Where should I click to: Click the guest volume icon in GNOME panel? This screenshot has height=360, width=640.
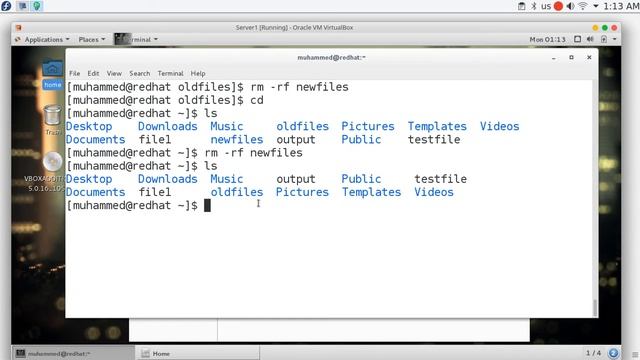pos(590,39)
